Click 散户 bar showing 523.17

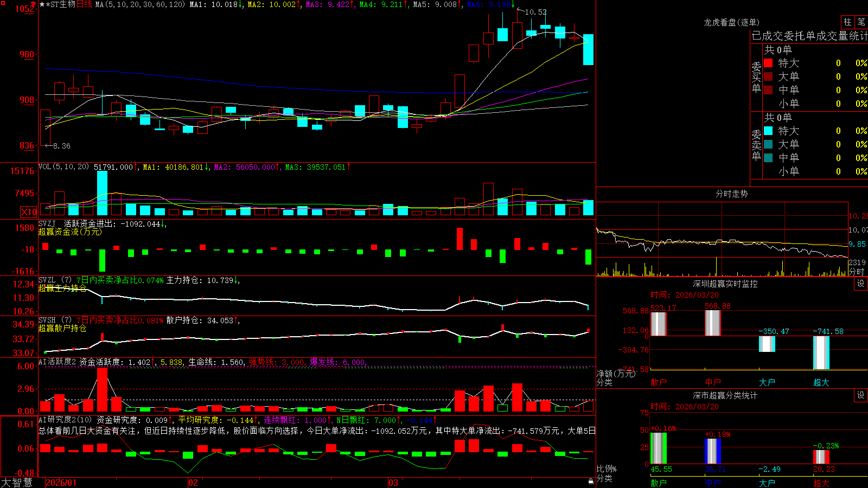tap(658, 324)
